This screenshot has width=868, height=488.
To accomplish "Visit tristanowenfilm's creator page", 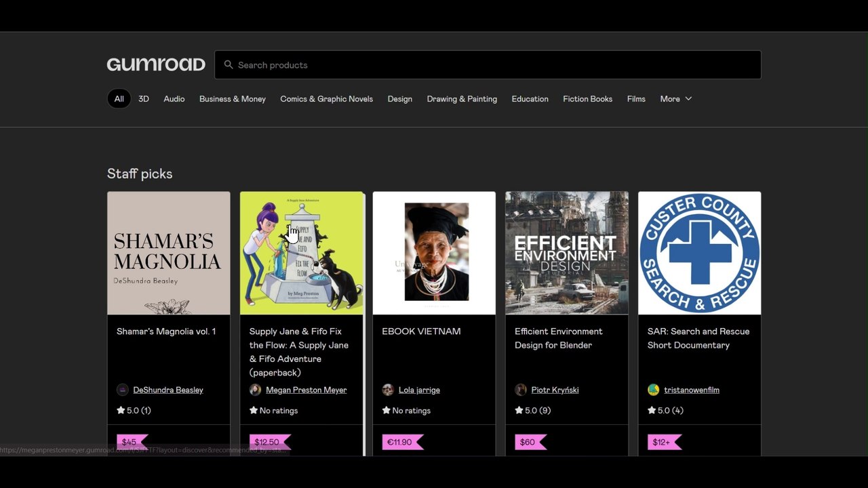I will (x=692, y=390).
